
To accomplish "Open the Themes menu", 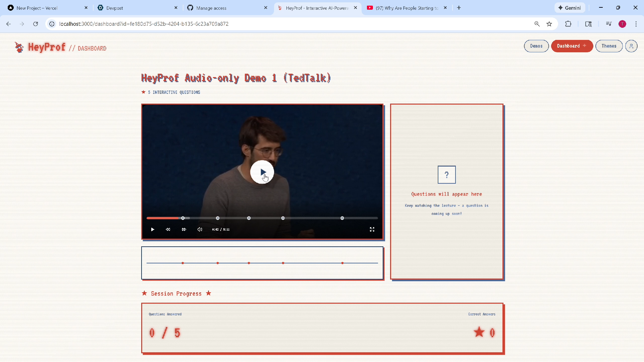I will click(609, 46).
